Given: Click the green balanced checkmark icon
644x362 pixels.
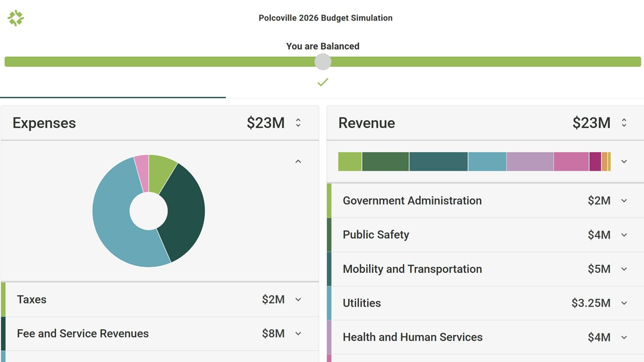Looking at the screenshot, I should click(x=323, y=83).
